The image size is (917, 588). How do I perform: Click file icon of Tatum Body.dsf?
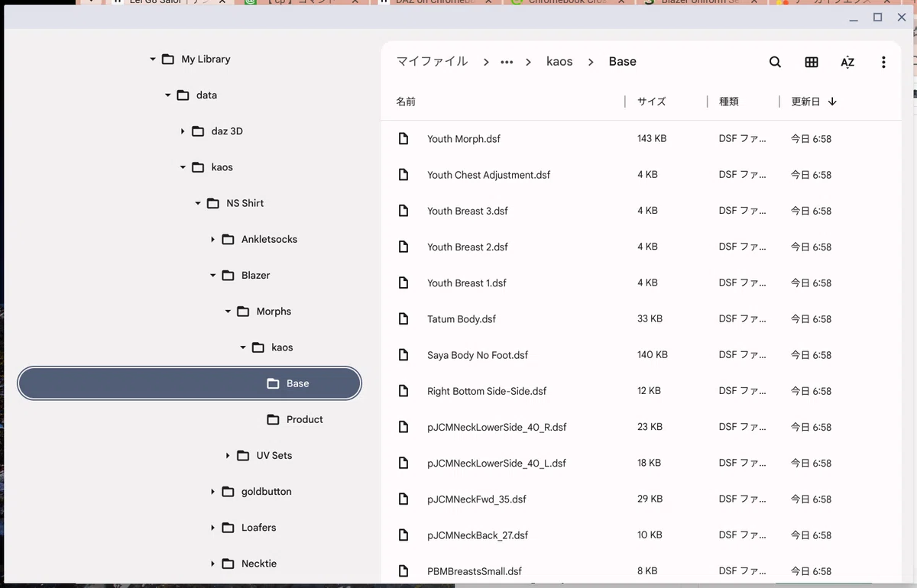tap(403, 319)
